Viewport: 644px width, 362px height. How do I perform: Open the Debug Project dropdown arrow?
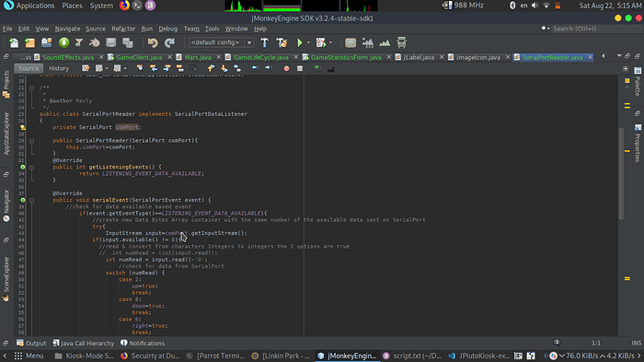click(330, 42)
